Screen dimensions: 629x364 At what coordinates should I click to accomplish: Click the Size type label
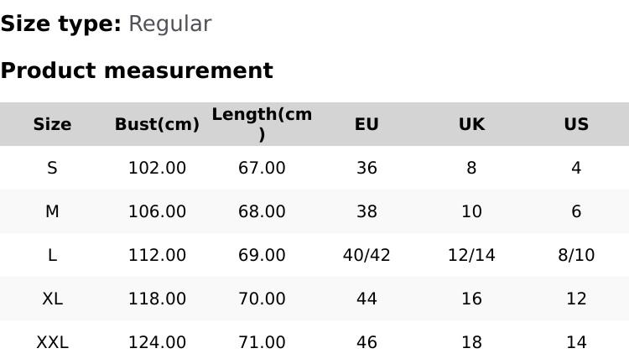pos(60,24)
